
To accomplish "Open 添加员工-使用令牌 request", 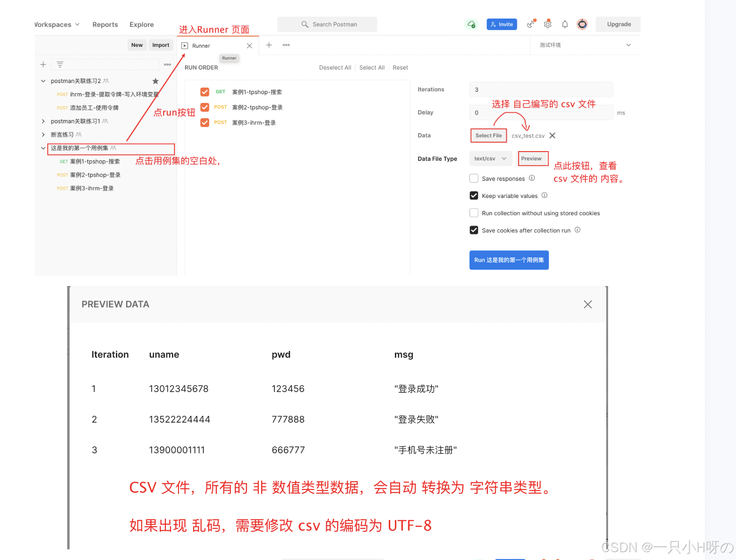I will (x=88, y=108).
